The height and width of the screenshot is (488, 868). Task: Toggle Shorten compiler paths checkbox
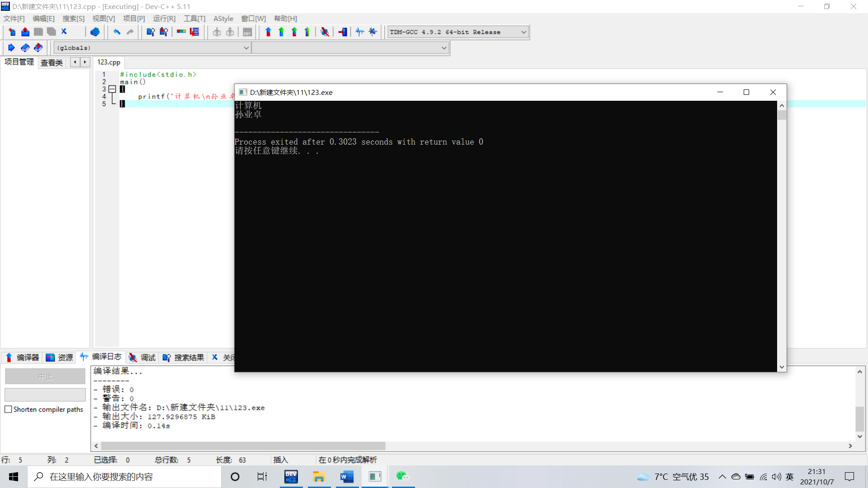[x=8, y=409]
